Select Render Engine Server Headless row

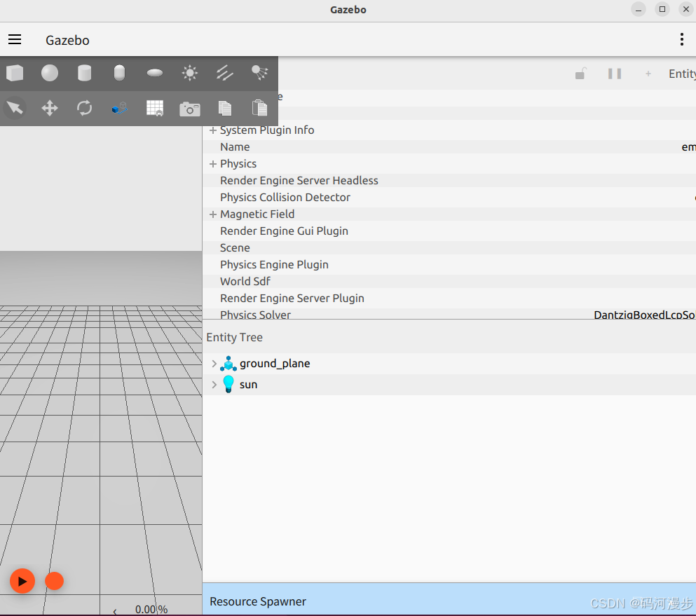pos(449,181)
